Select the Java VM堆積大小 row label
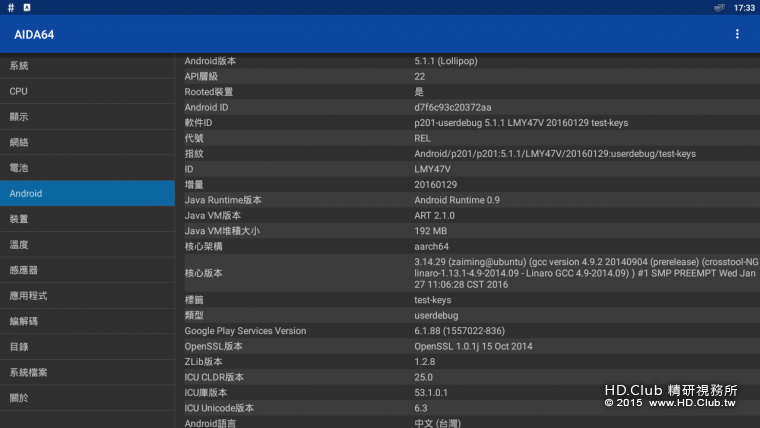760x428 pixels. pyautogui.click(x=222, y=231)
